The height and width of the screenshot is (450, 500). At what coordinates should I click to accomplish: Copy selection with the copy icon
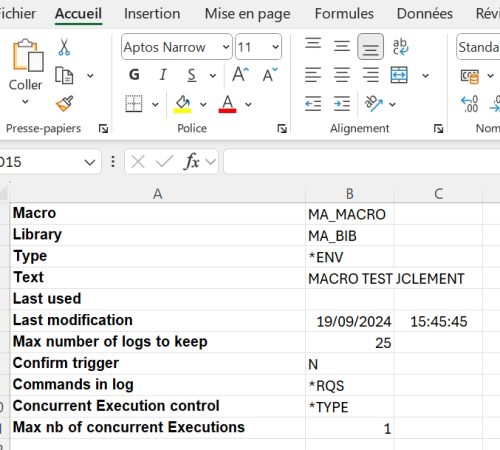click(x=64, y=75)
